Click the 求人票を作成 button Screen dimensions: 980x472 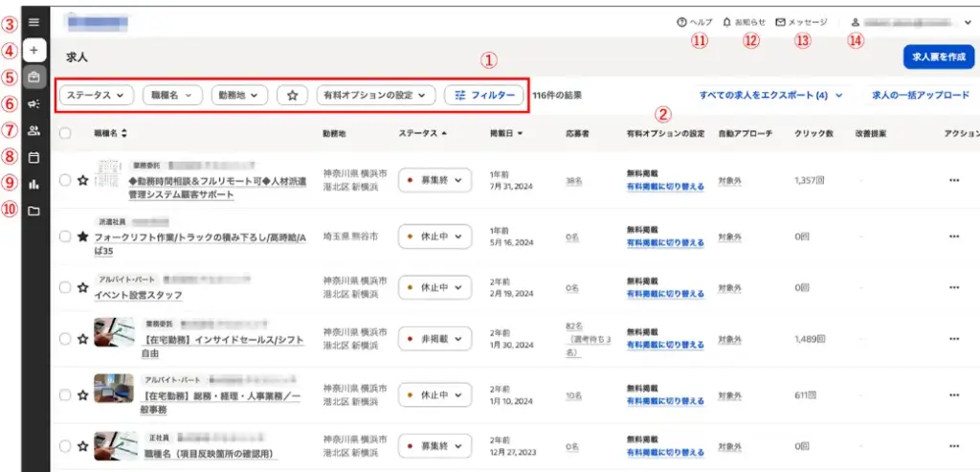coord(938,56)
